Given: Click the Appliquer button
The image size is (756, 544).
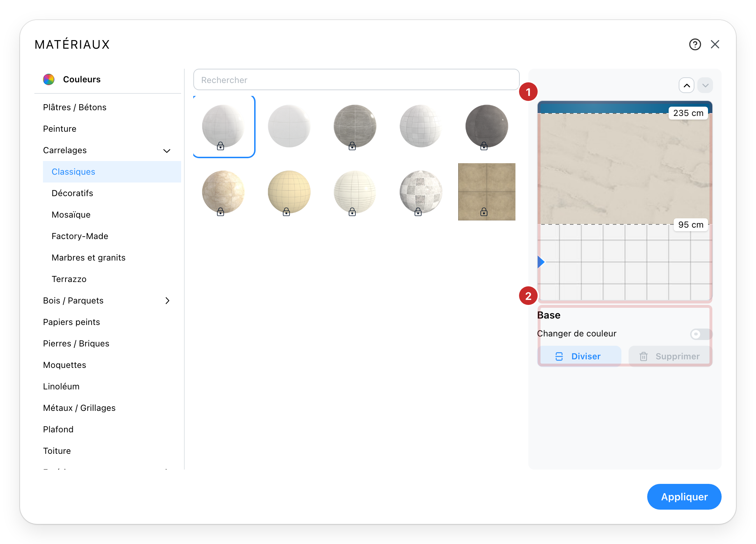Looking at the screenshot, I should click(684, 497).
